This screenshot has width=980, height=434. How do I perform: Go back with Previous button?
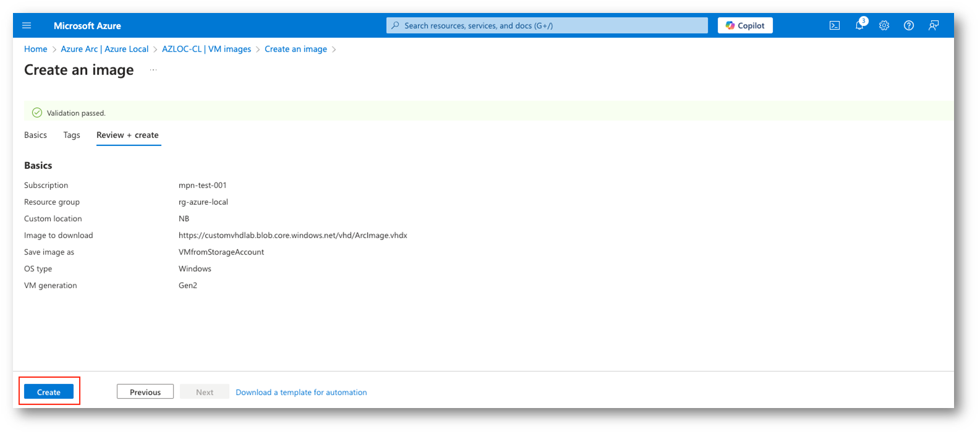[x=145, y=392]
